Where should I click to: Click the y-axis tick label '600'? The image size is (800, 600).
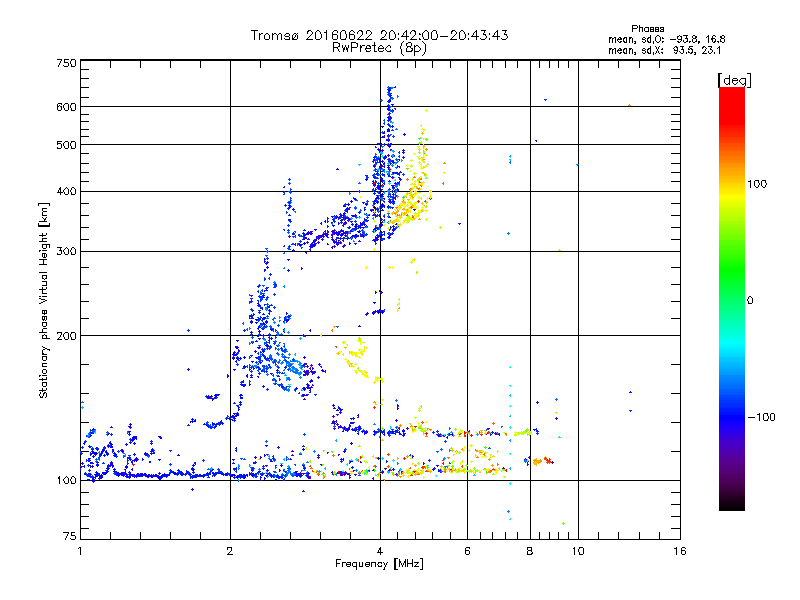[x=66, y=107]
